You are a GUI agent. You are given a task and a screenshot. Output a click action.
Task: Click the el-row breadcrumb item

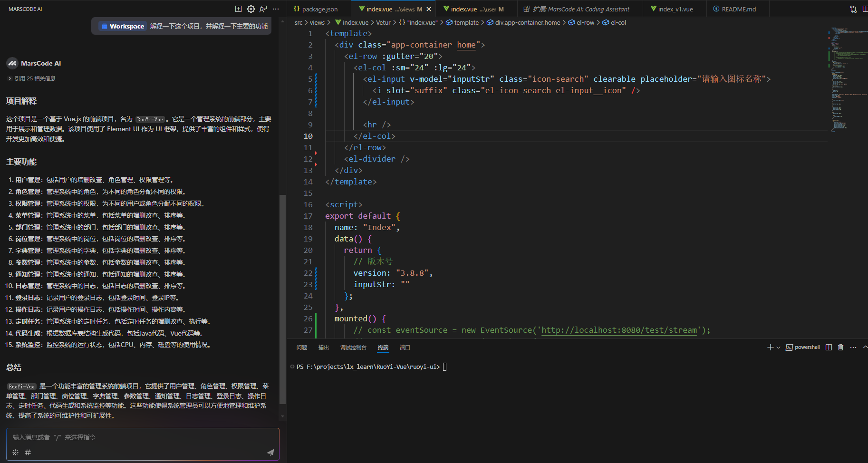[x=585, y=22]
